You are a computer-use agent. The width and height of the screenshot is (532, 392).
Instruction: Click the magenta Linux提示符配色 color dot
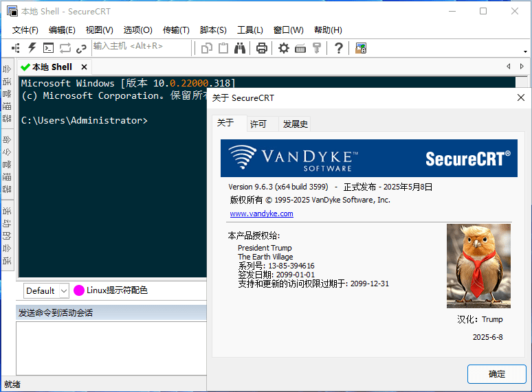tap(79, 290)
